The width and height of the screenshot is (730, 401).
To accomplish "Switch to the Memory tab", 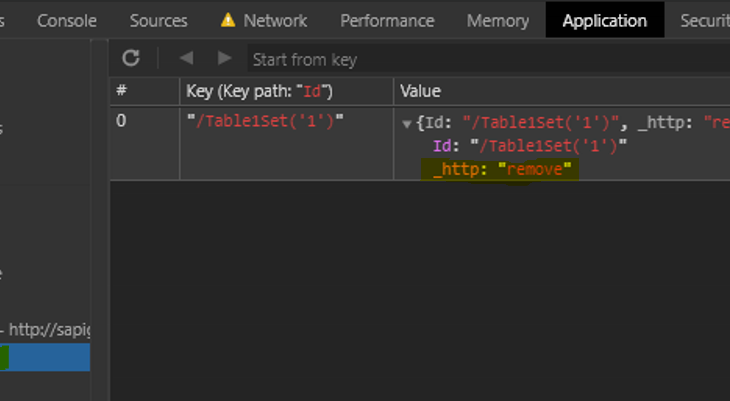I will [498, 20].
